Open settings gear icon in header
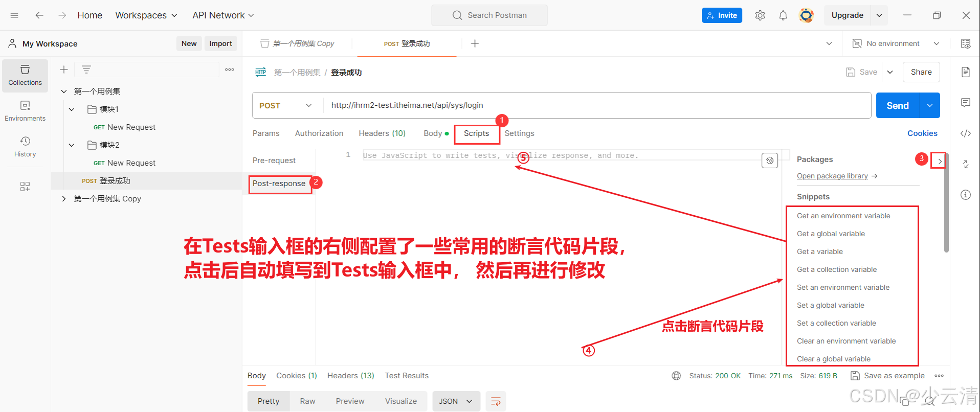The image size is (980, 412). click(760, 15)
